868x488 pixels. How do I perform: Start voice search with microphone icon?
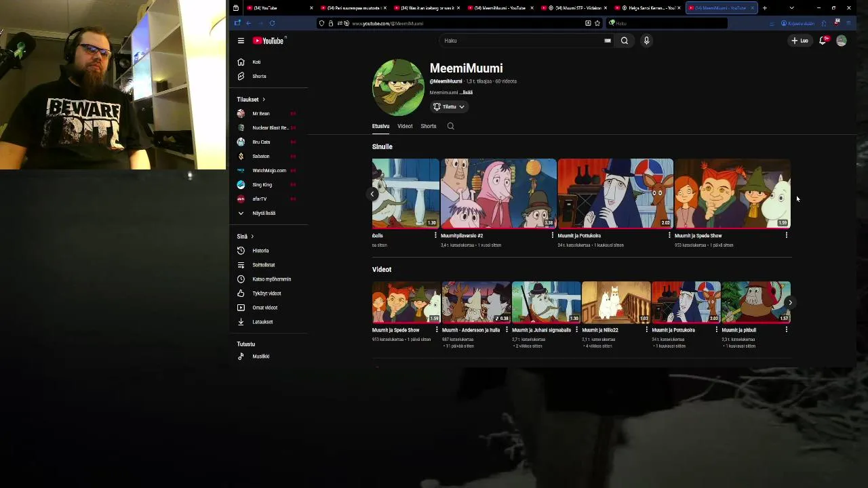click(x=646, y=41)
